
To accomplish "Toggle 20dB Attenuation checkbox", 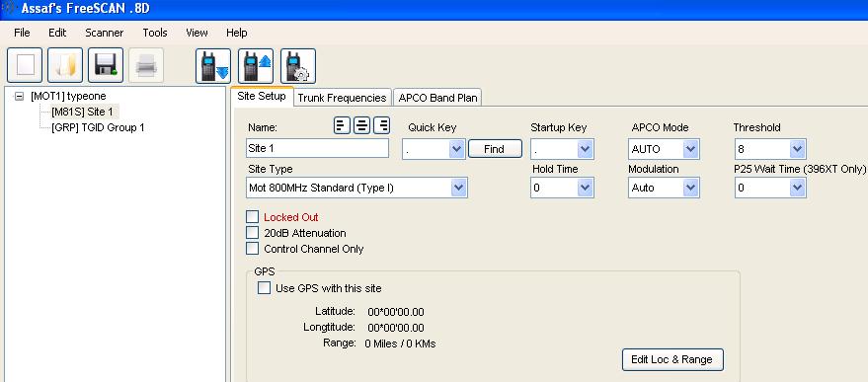I will 253,233.
